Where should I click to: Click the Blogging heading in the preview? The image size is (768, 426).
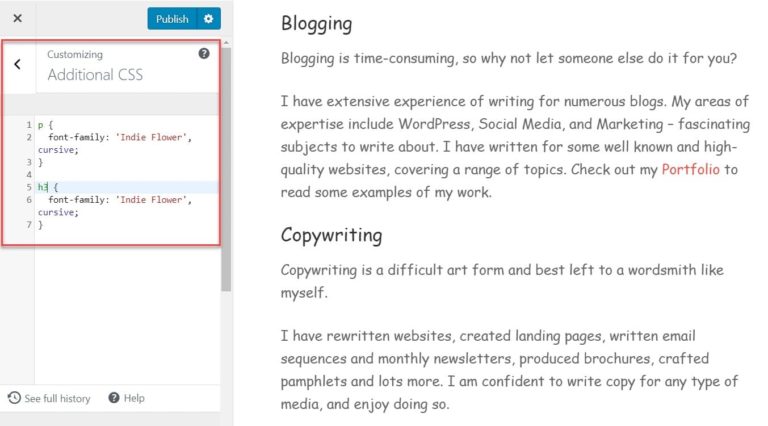316,24
